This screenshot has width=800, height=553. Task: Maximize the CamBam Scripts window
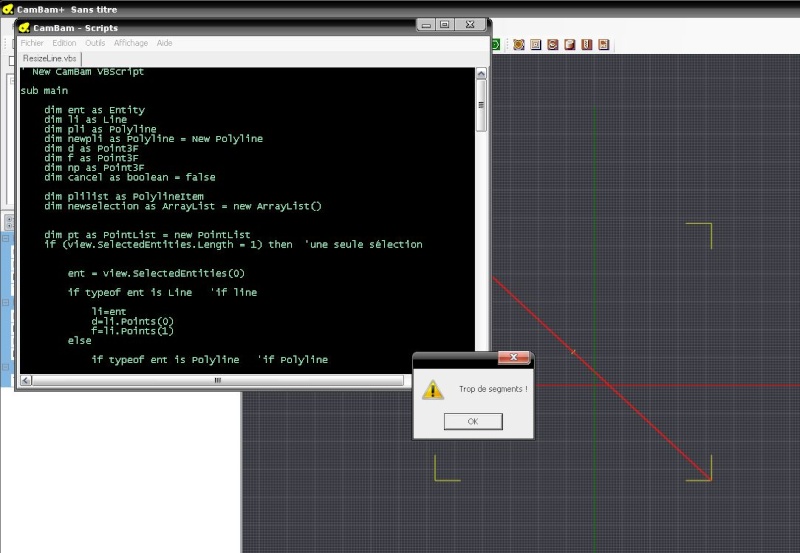click(x=444, y=24)
